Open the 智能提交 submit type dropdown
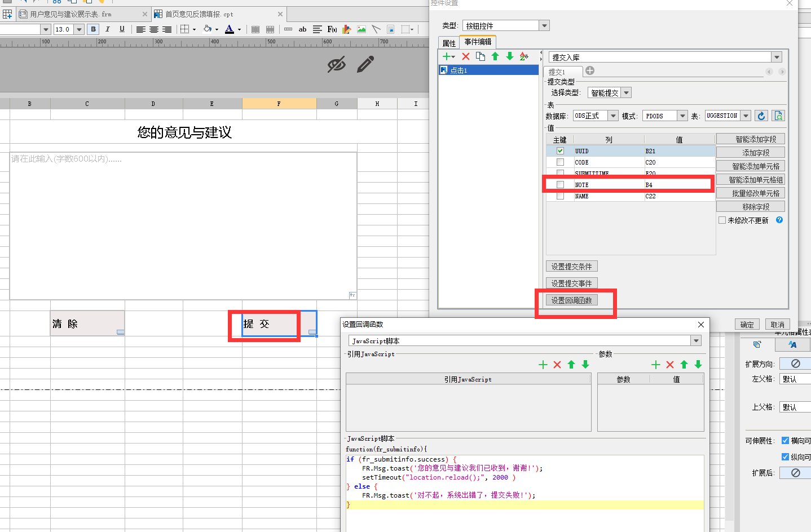The width and height of the screenshot is (811, 532). [627, 92]
